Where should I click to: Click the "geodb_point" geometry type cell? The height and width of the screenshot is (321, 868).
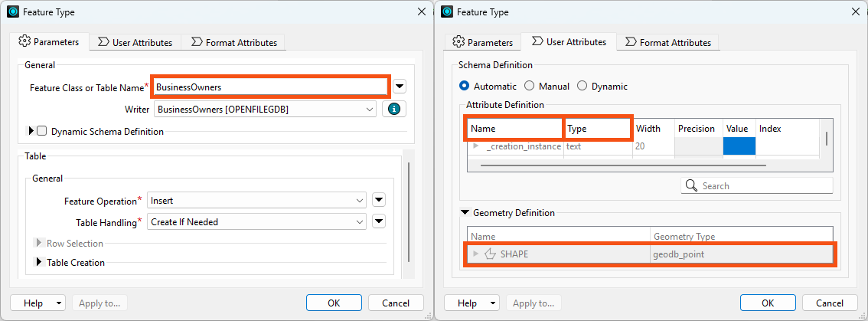(742, 254)
